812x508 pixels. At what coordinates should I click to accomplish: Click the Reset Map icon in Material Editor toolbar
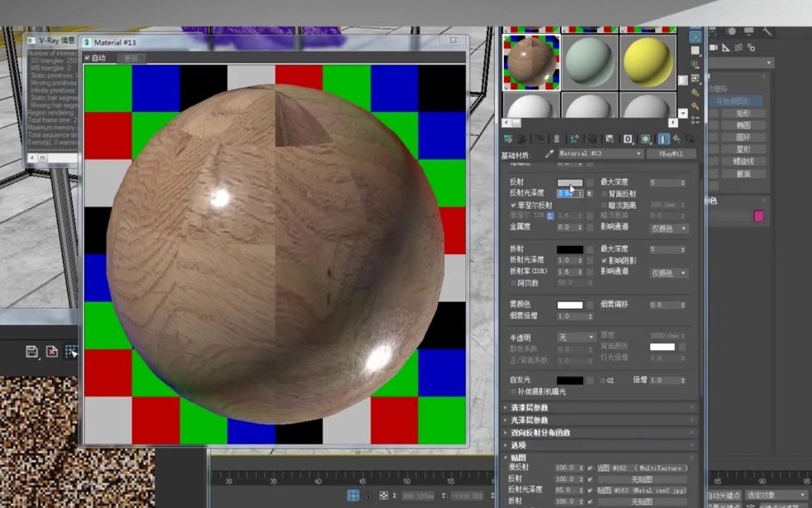click(557, 139)
